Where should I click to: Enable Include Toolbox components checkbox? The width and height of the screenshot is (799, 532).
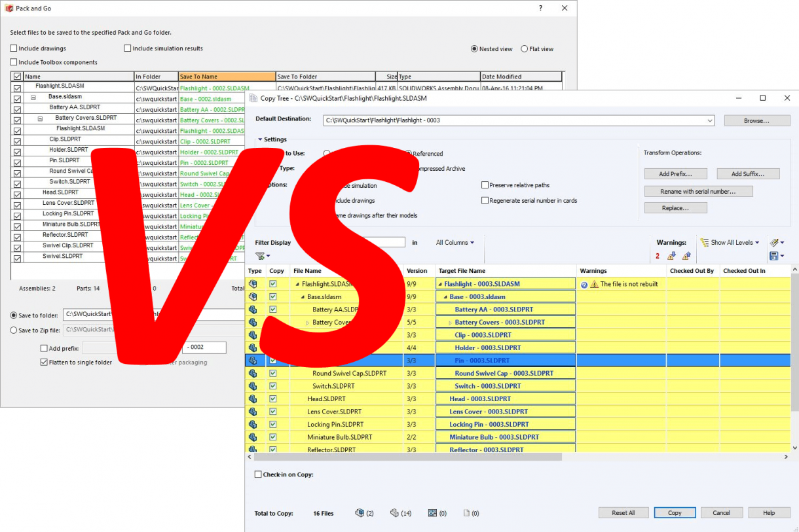14,62
